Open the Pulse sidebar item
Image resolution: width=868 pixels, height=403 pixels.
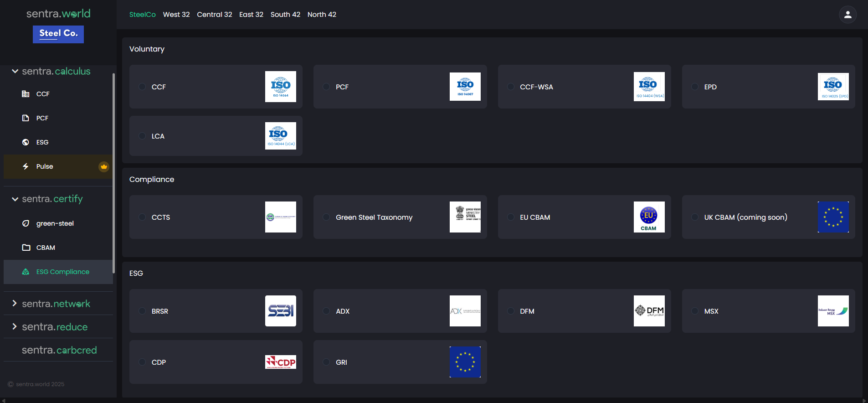click(x=58, y=166)
